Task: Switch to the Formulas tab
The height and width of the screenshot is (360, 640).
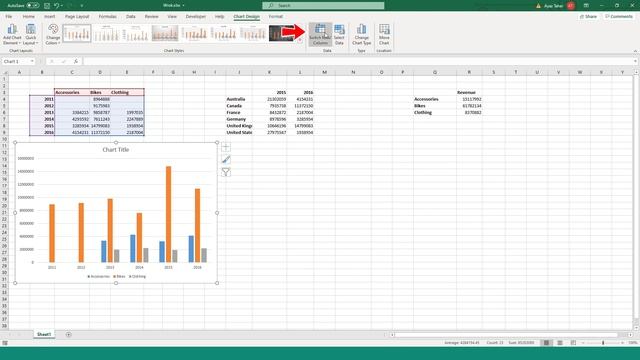Action: [107, 16]
